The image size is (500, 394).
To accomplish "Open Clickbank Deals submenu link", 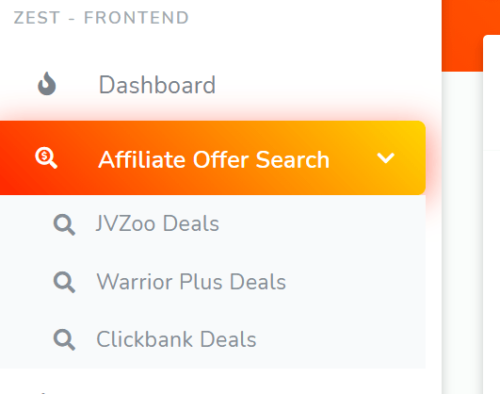I will (x=176, y=339).
